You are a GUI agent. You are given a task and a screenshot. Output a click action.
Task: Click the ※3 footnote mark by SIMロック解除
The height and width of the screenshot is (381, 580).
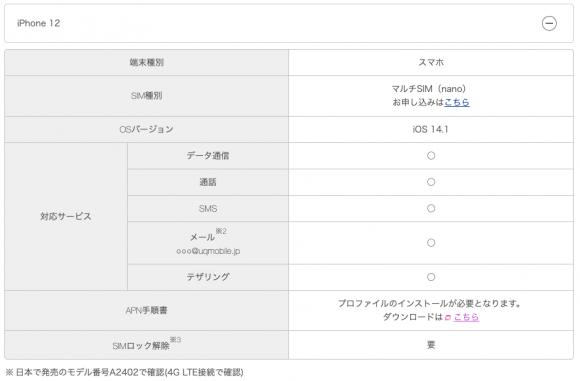(x=175, y=340)
